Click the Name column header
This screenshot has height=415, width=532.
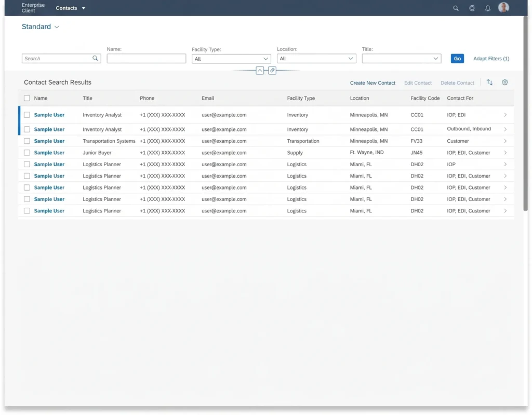(41, 98)
